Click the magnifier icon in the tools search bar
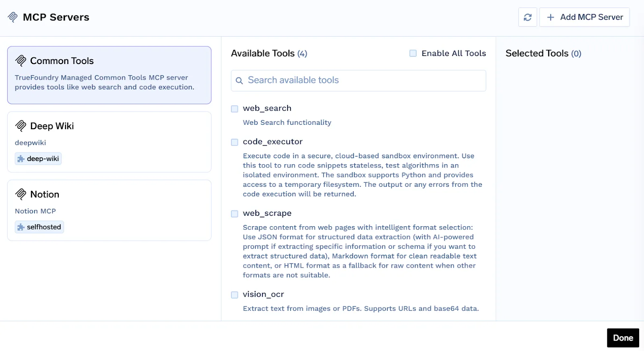This screenshot has height=351, width=644. 239,81
